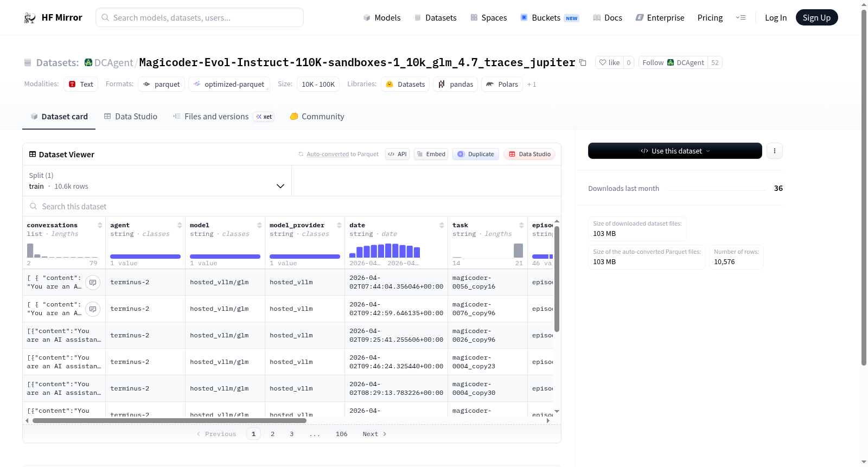Screen dimensions: 868x467
Task: Go to page 2 of the table
Action: click(272, 434)
